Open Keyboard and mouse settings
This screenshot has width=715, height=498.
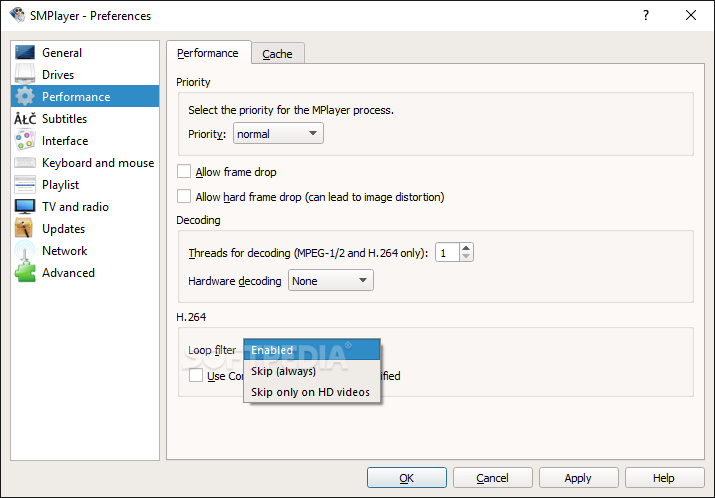[85, 162]
